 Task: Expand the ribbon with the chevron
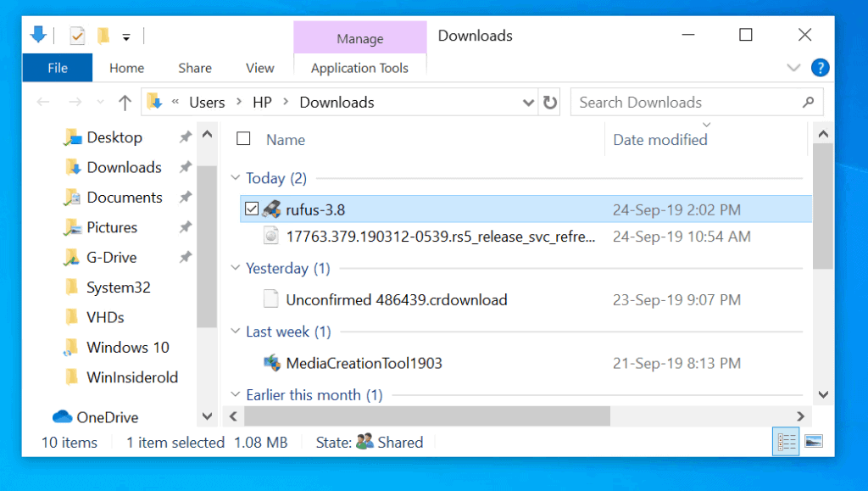793,68
